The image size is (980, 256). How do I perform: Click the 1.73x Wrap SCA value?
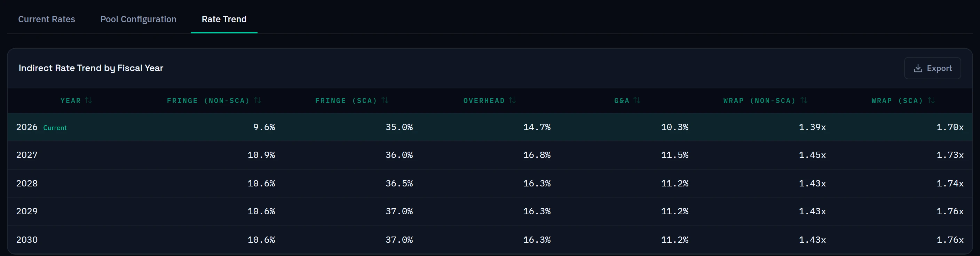950,155
